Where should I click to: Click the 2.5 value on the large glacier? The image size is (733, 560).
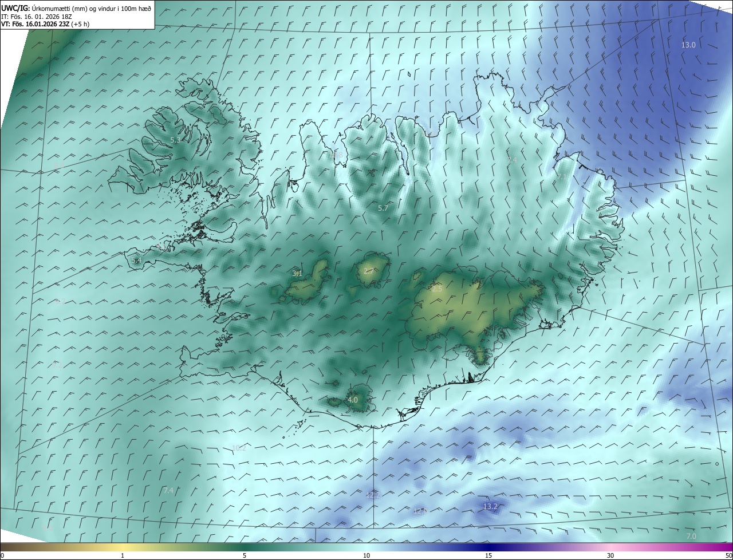click(437, 289)
